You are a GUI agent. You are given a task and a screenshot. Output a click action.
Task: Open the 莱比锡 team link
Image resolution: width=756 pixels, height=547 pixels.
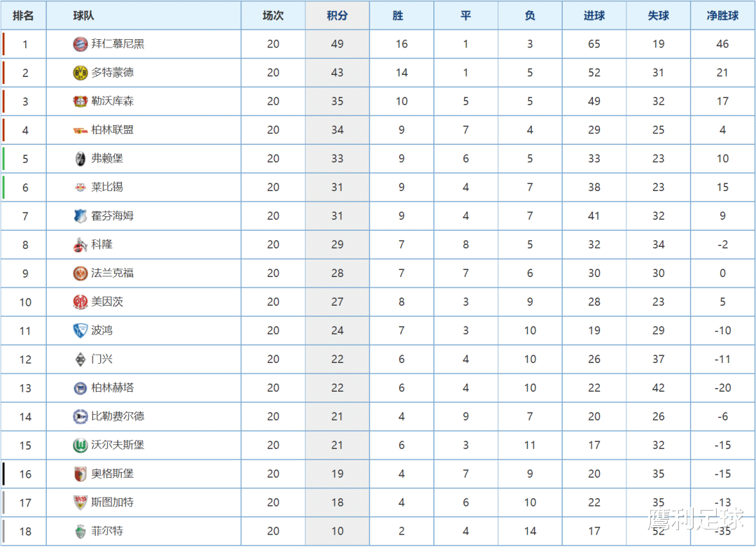click(x=107, y=187)
